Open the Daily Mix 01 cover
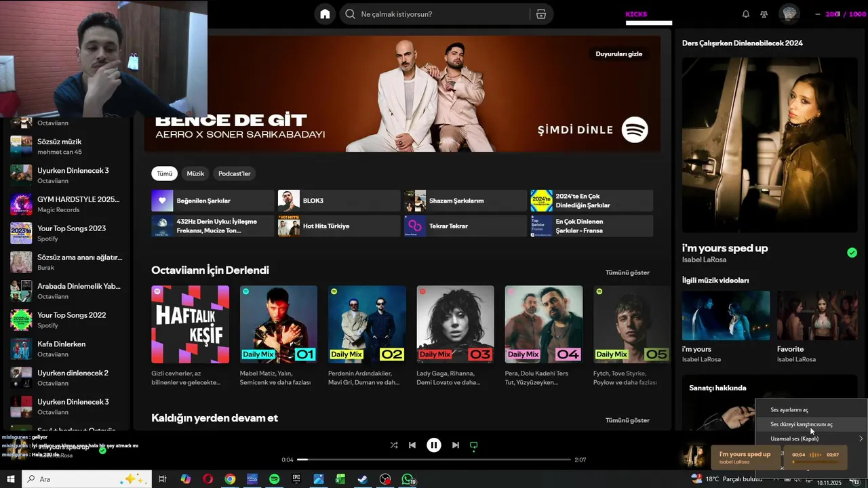868x488 pixels. (x=279, y=325)
